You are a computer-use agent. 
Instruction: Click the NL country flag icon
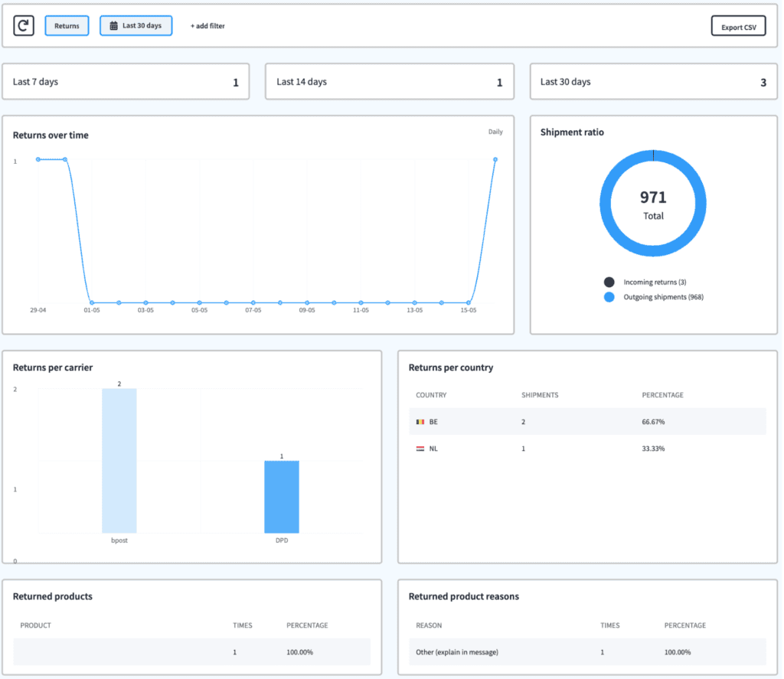[x=420, y=449]
